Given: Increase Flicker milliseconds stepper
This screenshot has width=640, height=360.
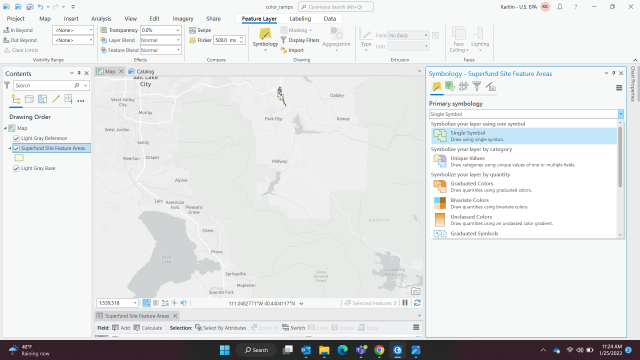Looking at the screenshot, I should [x=241, y=38].
